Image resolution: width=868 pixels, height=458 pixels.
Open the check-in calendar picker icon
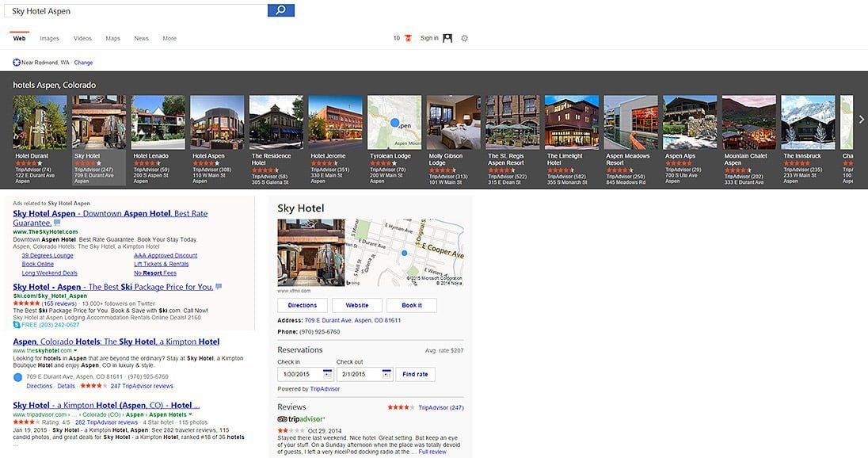coord(327,374)
